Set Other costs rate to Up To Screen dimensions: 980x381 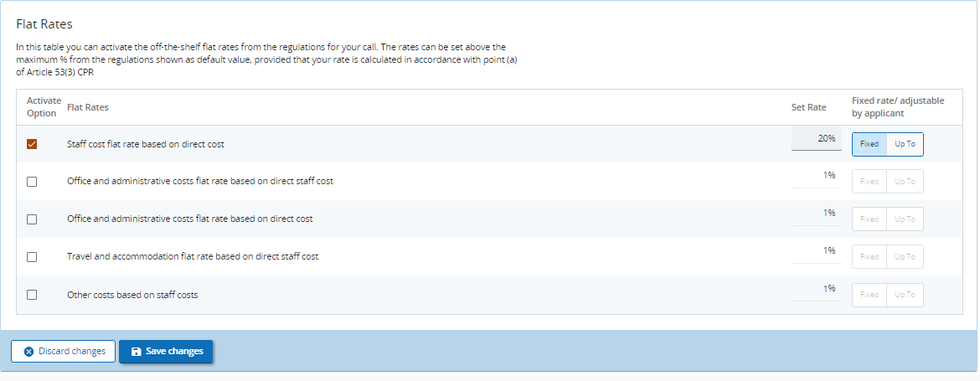(905, 295)
